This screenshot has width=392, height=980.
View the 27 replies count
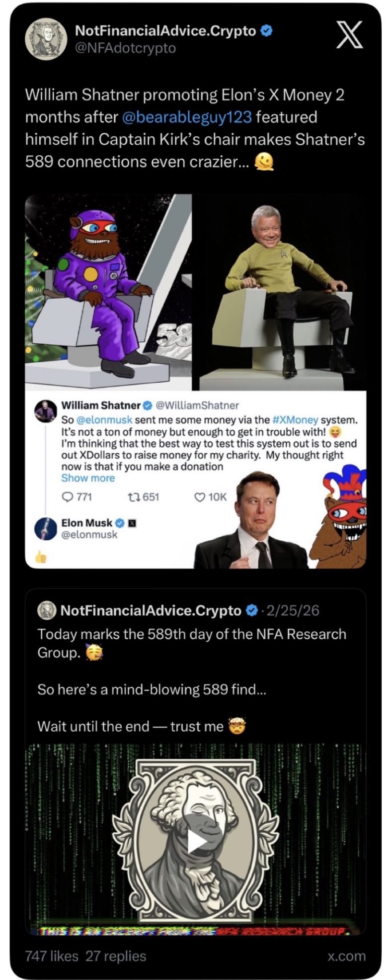[116, 956]
